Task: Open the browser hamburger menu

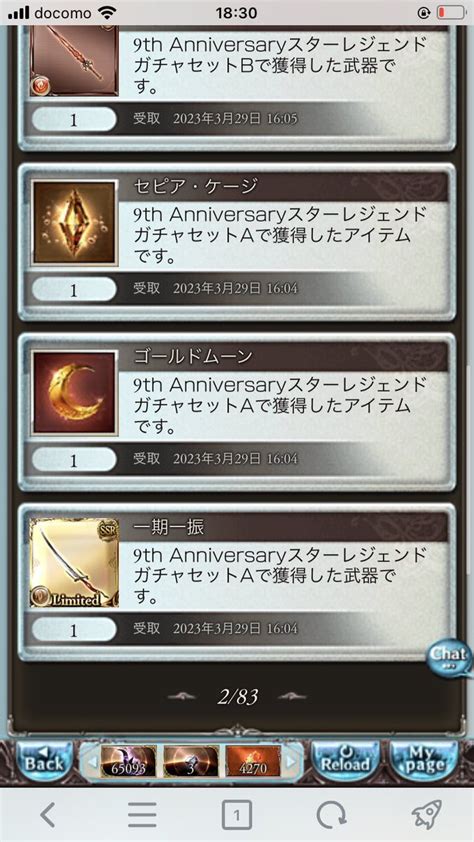Action: point(142,816)
